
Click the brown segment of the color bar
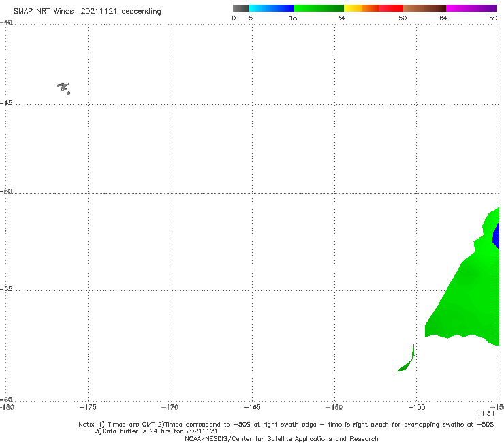[424, 8]
